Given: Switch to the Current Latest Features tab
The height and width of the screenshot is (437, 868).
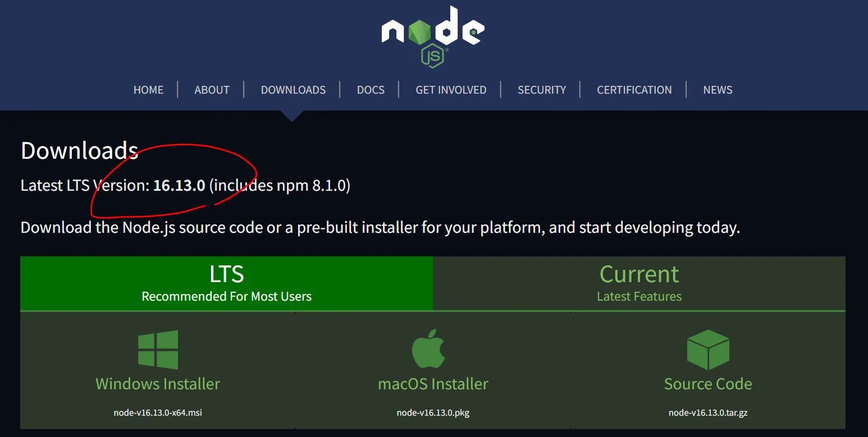Looking at the screenshot, I should click(x=639, y=283).
